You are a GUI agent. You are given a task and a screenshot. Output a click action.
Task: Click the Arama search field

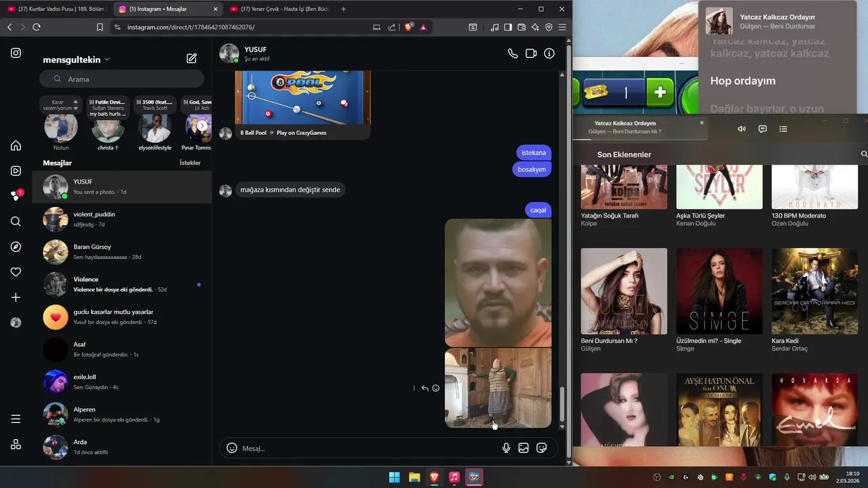tap(122, 79)
